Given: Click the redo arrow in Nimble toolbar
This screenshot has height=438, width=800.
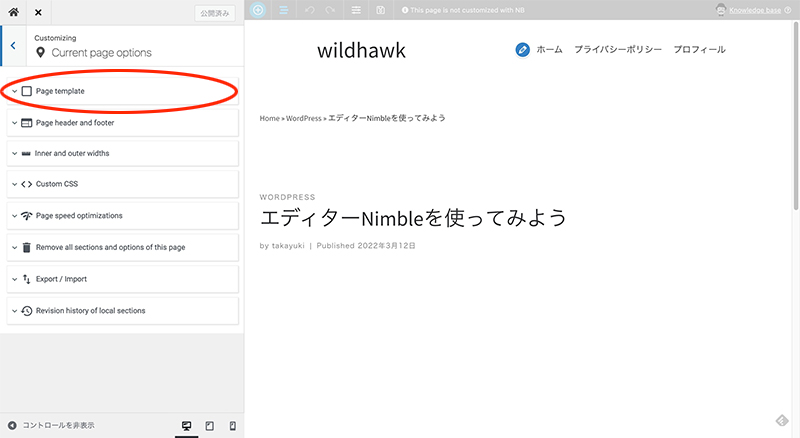Looking at the screenshot, I should pos(330,10).
